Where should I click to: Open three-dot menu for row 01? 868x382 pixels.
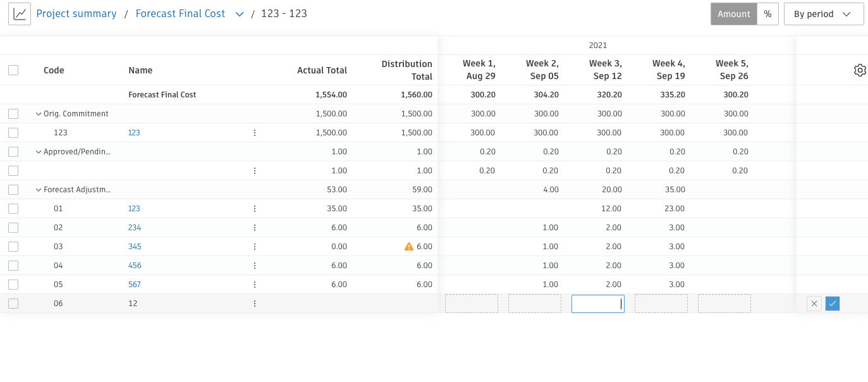point(255,209)
